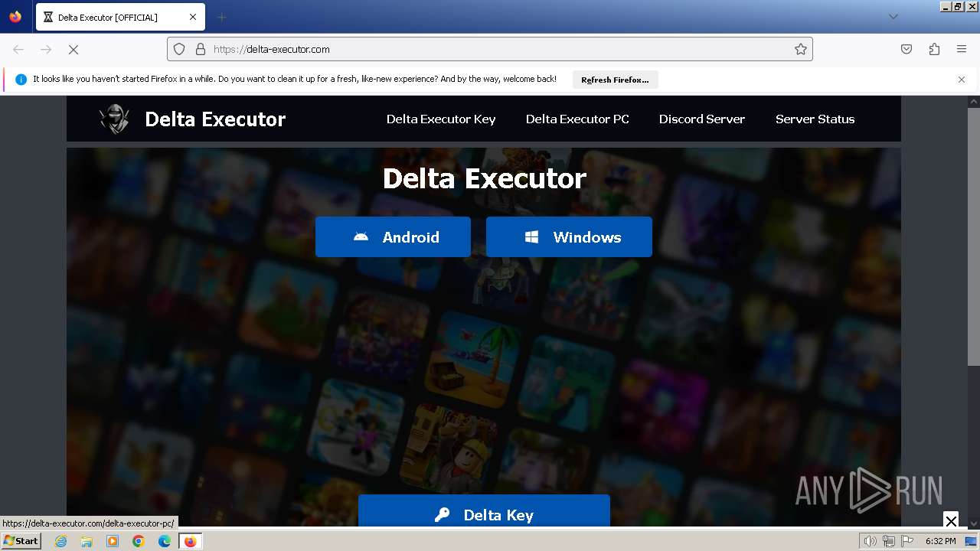Click the Refresh Firefox... button
980x551 pixels.
tap(615, 80)
